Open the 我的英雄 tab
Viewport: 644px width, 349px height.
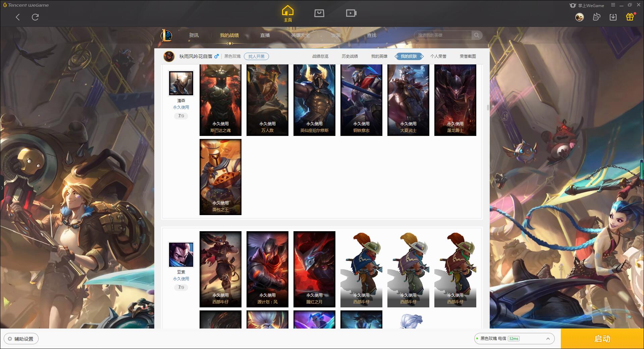coord(379,56)
